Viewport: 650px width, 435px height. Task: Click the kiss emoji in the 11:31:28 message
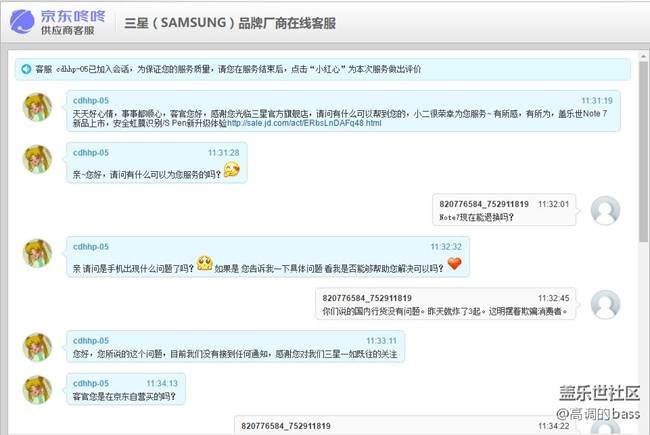[x=232, y=170]
